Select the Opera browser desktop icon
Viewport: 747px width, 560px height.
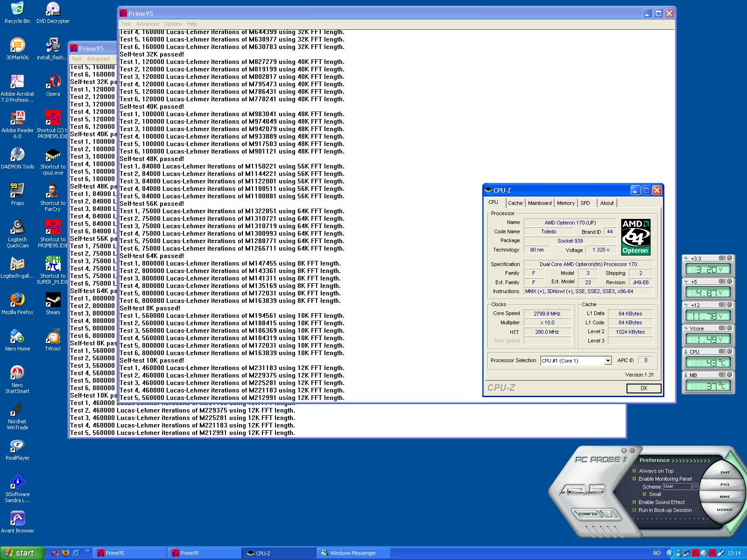click(53, 85)
